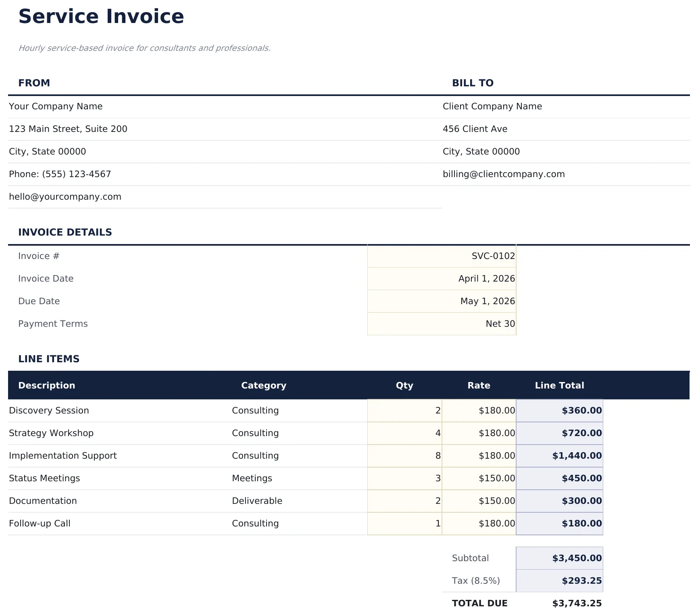Click the billing@clientcompany.com email address
Viewport: 698px width, 616px height.
(504, 174)
